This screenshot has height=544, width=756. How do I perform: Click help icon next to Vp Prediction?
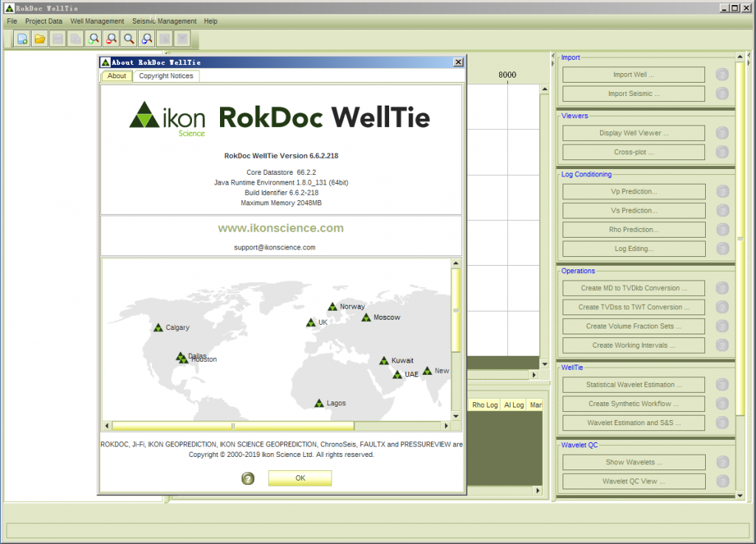pyautogui.click(x=722, y=191)
